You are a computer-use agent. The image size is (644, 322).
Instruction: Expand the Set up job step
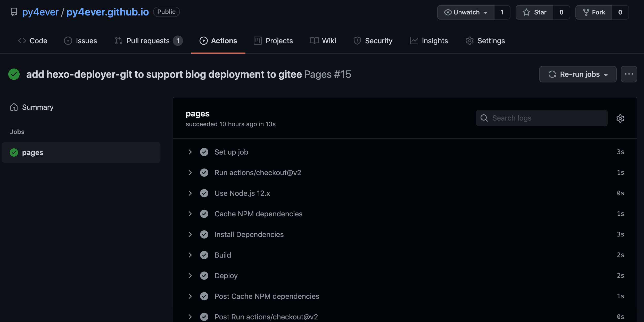coord(190,152)
